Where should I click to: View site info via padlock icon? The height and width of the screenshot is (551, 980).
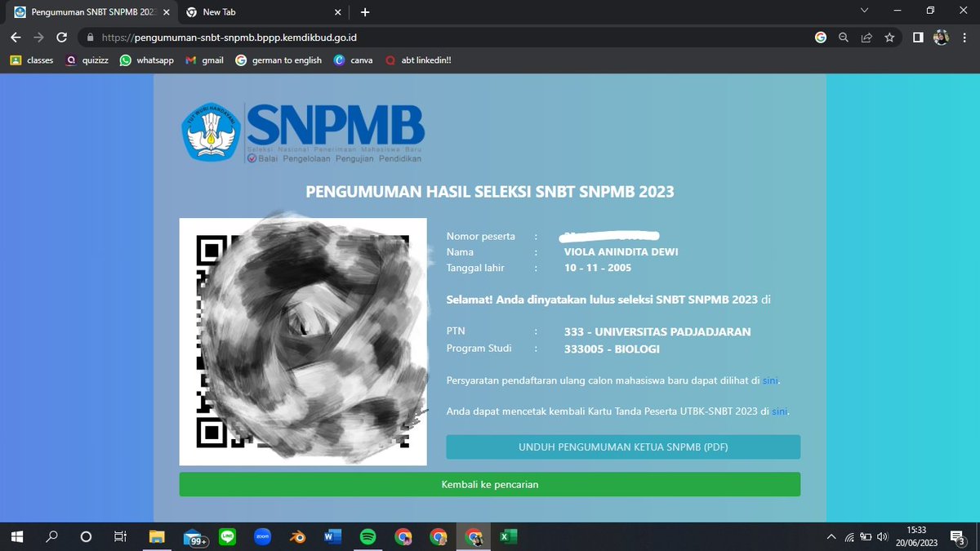90,38
